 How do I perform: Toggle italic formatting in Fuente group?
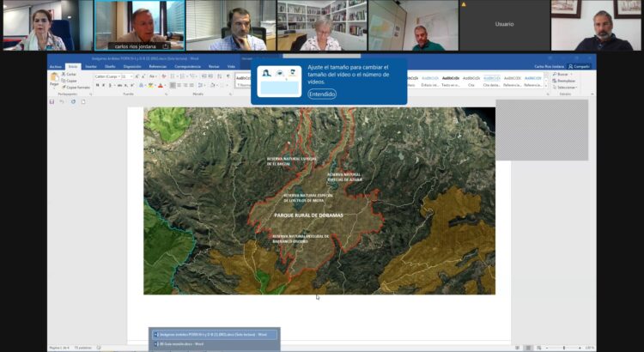[x=104, y=85]
